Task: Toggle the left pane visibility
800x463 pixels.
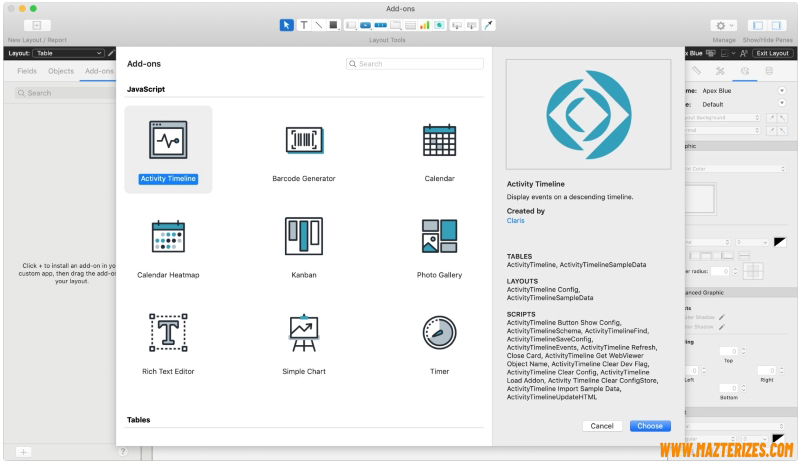Action: pyautogui.click(x=758, y=25)
